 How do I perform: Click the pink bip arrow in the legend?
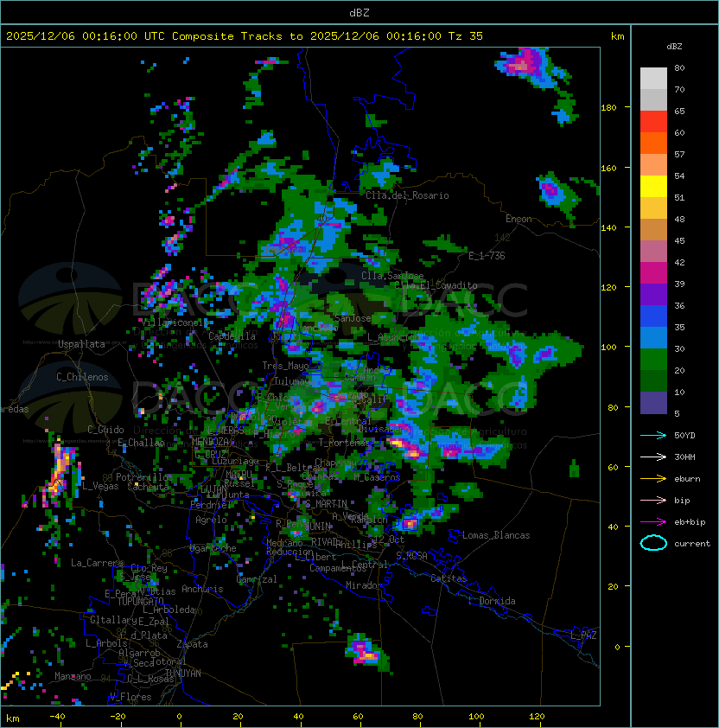tap(653, 500)
